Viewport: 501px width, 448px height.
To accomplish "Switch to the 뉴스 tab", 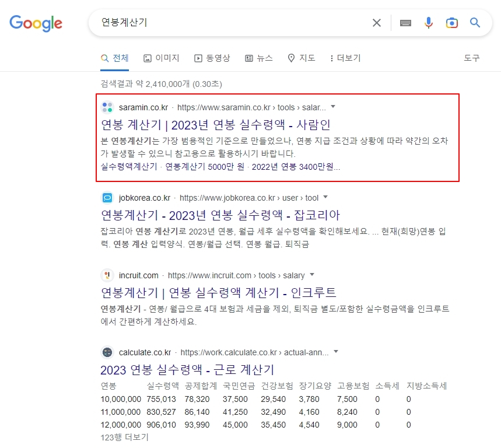I will [x=259, y=58].
